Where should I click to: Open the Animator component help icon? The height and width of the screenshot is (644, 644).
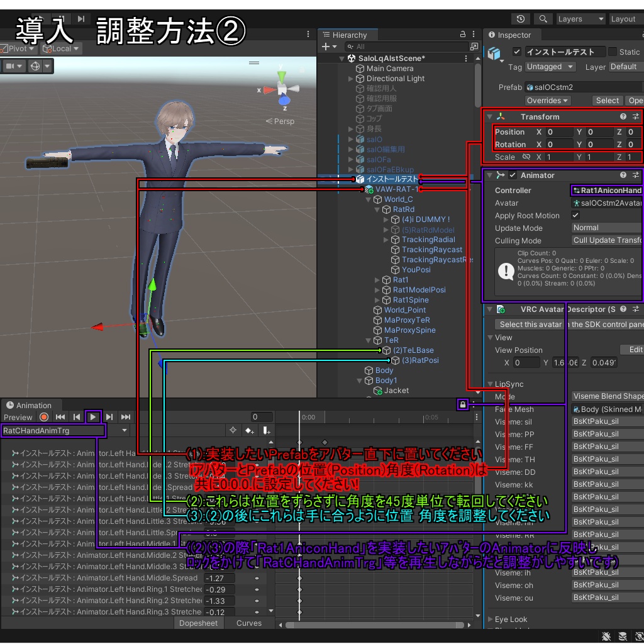pos(623,175)
